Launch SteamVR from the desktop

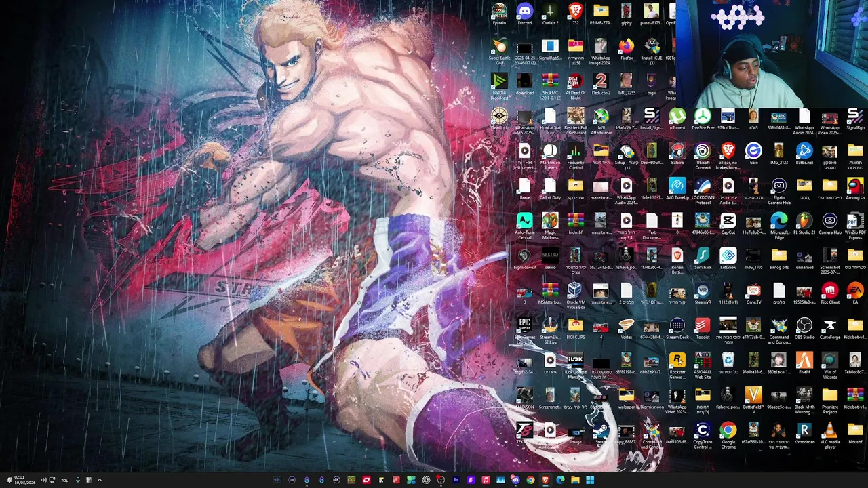pyautogui.click(x=703, y=294)
